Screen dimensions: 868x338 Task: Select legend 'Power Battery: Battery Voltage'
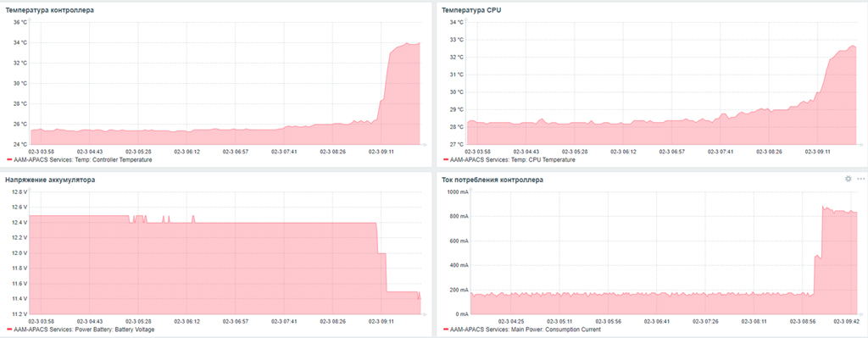tap(84, 330)
